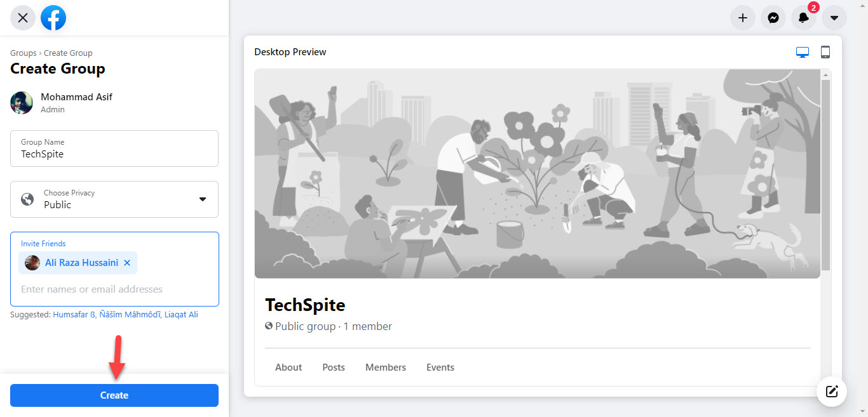Open the plus Create menu icon

742,18
